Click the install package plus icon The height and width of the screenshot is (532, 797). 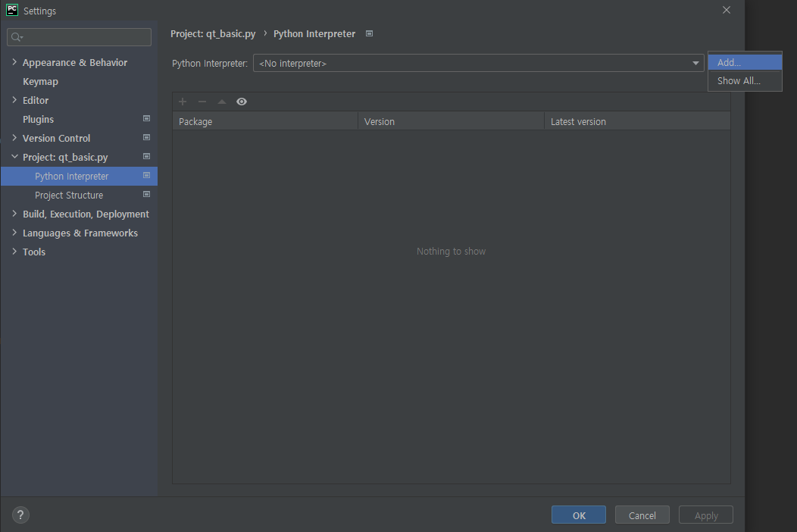[x=183, y=102]
